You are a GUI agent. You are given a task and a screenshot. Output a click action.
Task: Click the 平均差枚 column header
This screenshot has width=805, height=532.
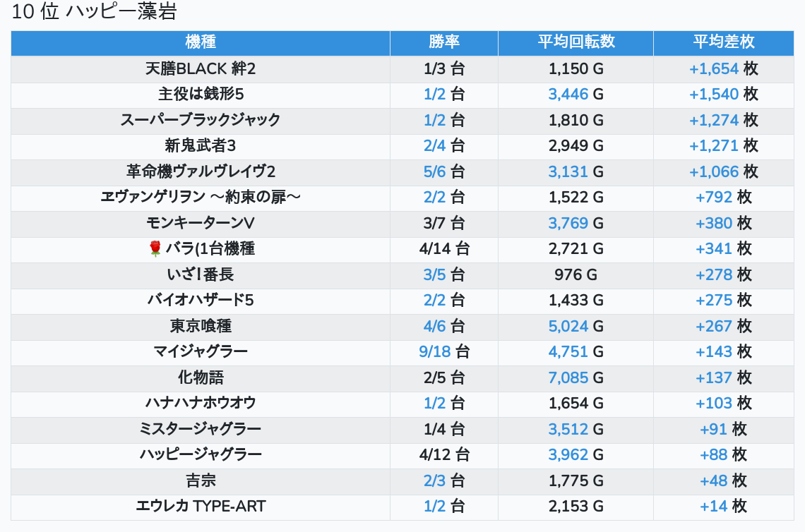[x=724, y=42]
